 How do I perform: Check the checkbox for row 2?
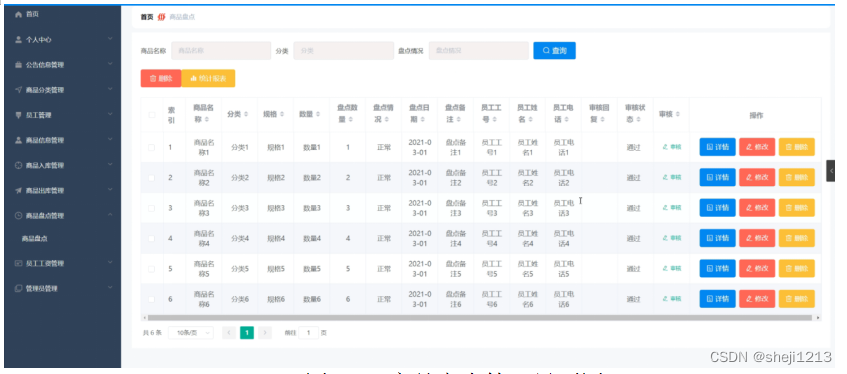(152, 177)
